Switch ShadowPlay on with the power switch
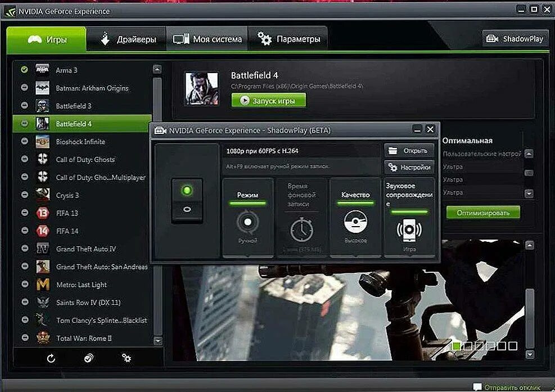The width and height of the screenshot is (555, 392). click(x=187, y=191)
